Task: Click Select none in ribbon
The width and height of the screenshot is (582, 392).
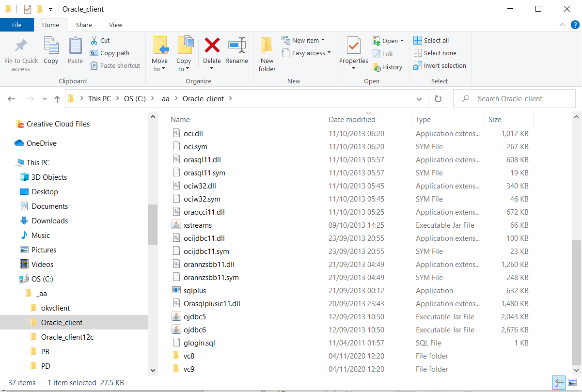Action: pyautogui.click(x=435, y=53)
